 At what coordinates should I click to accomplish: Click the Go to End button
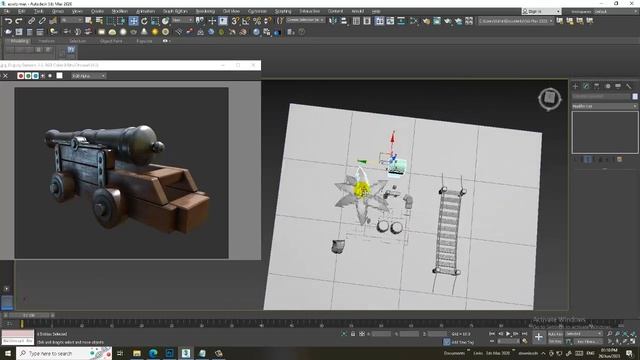tap(524, 334)
